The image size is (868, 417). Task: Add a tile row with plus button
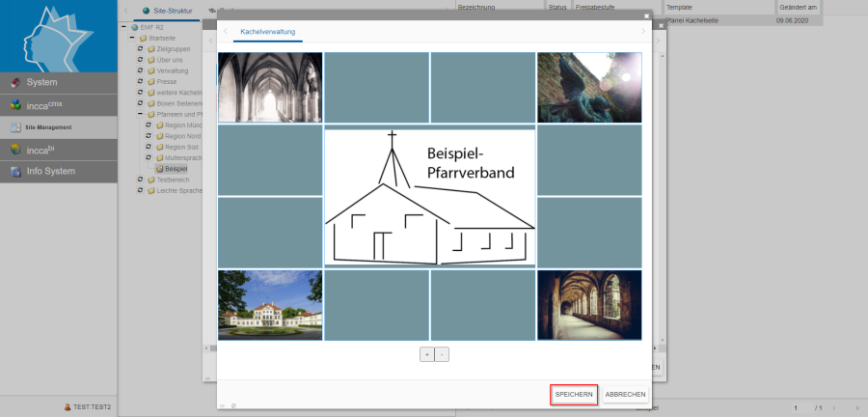426,354
